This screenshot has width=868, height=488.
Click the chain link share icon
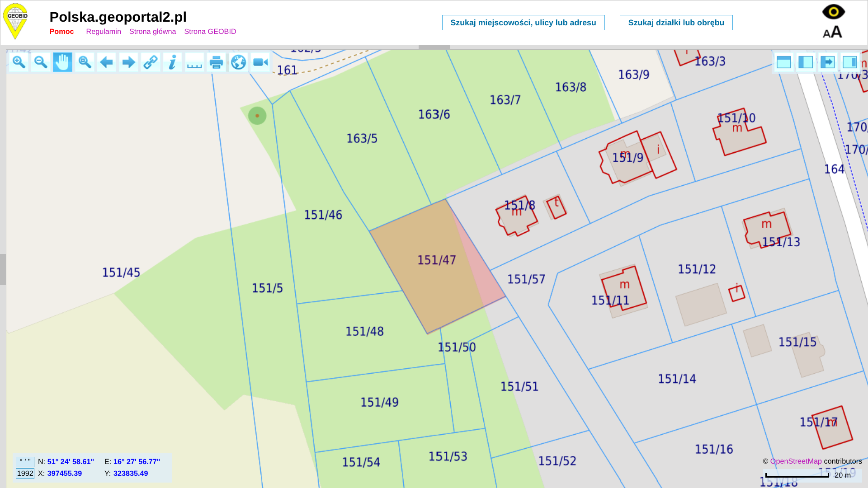pos(151,62)
